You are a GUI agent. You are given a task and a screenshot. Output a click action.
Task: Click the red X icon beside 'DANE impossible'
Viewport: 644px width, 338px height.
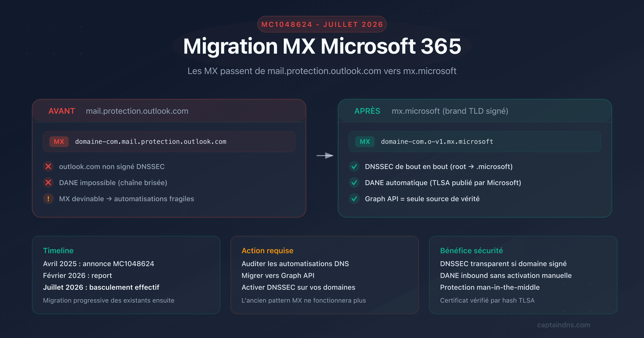[x=48, y=183]
